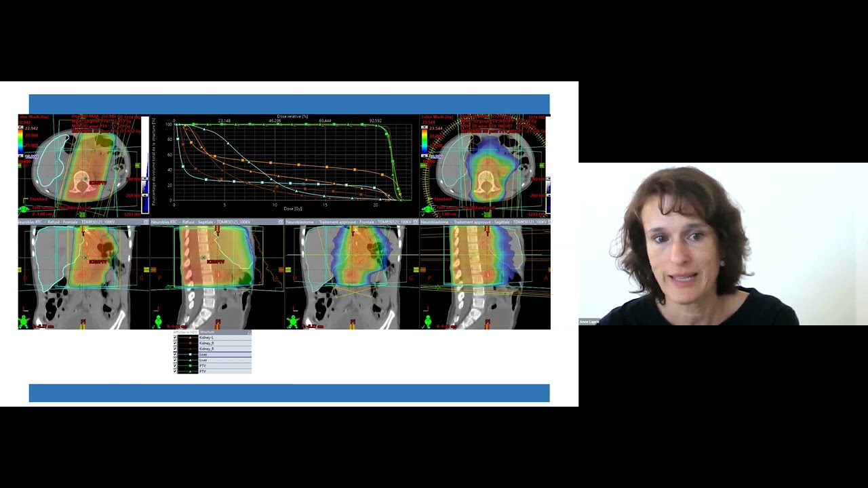Viewport: 868px width, 488px height.
Task: Click 23.544 color wash maximum value
Action: pyautogui.click(x=436, y=128)
